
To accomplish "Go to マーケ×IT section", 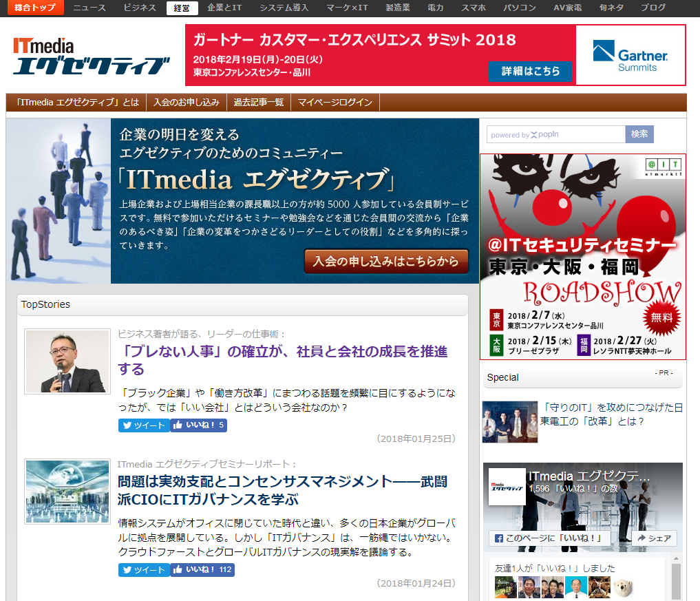I will pyautogui.click(x=348, y=8).
